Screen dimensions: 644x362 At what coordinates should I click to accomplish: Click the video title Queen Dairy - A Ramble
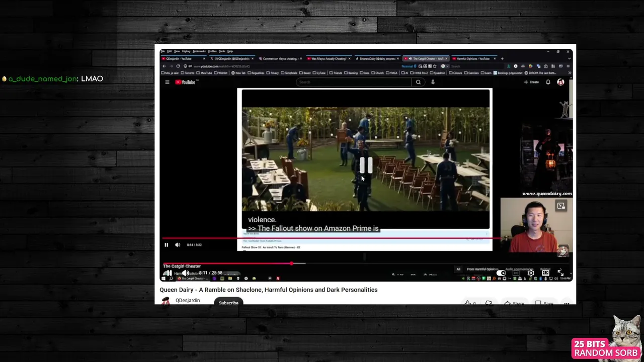click(x=269, y=290)
